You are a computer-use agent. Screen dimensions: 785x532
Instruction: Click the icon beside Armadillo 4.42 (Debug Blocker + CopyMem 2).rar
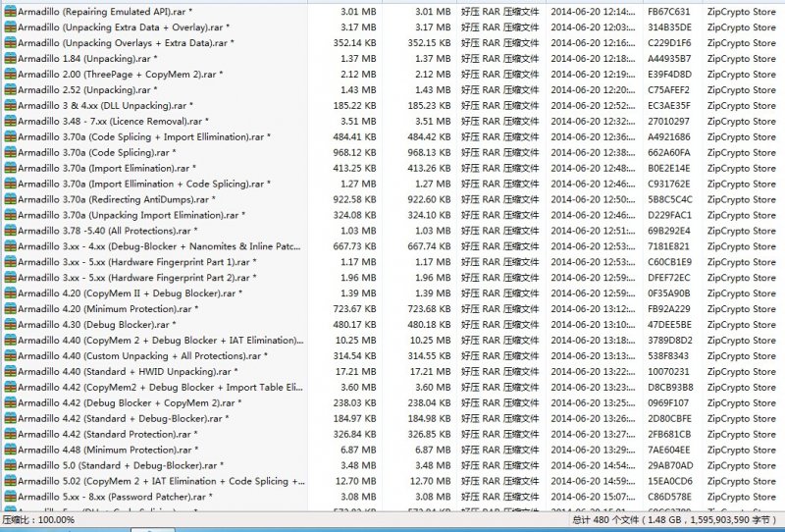pos(10,402)
